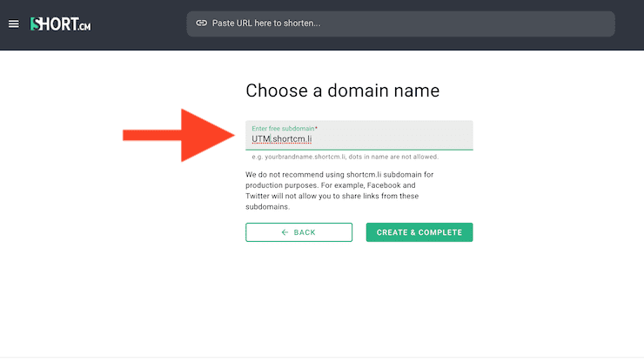Click the .CM part of the logo
The height and width of the screenshot is (362, 644).
pos(84,27)
